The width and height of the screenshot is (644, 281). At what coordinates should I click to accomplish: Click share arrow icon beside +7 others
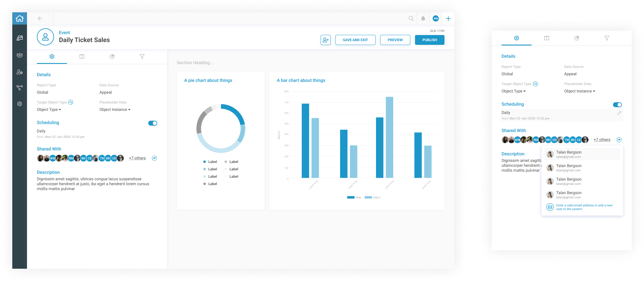click(154, 158)
